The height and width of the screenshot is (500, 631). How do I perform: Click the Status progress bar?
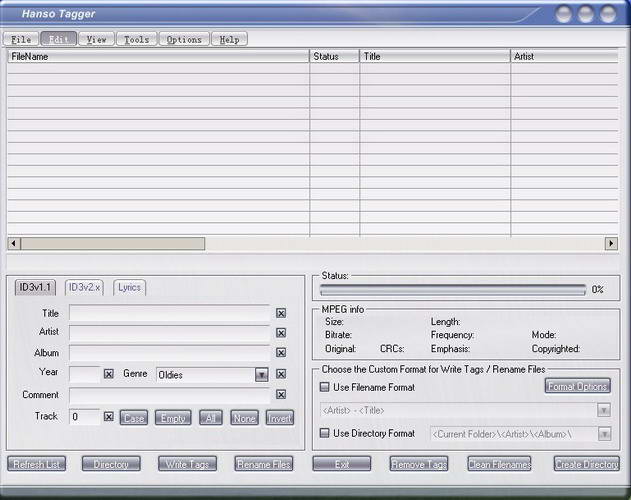[453, 289]
